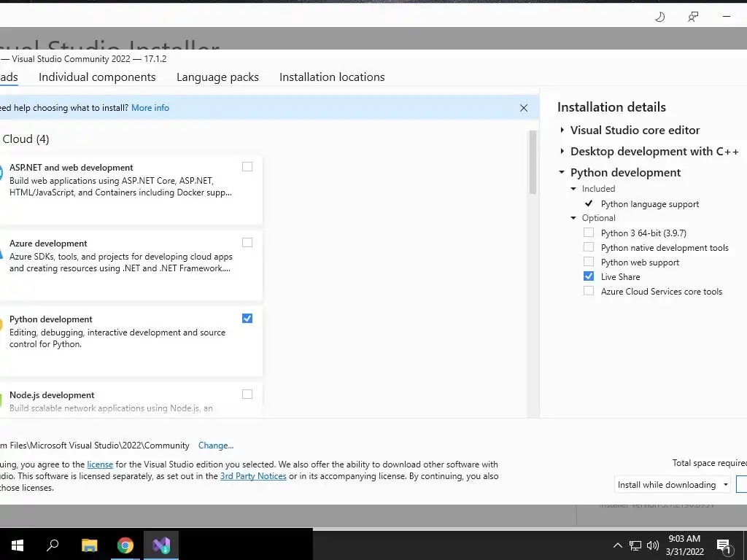Collapse the Included section

(573, 189)
